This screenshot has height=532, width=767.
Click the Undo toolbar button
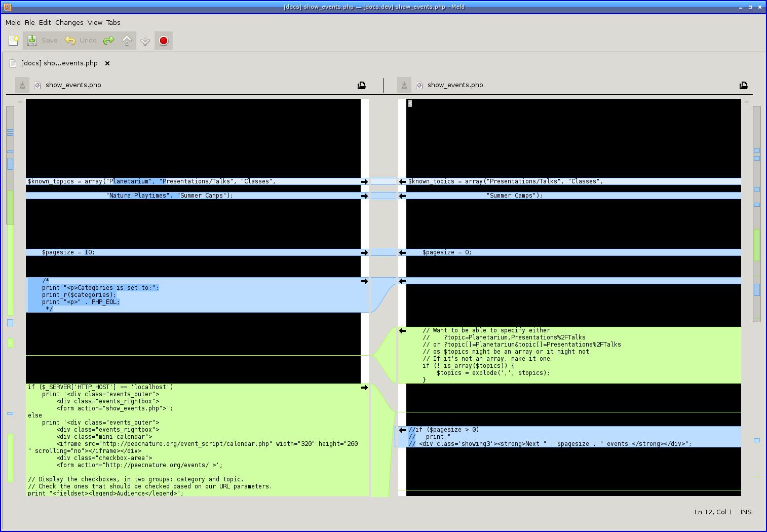pos(81,41)
